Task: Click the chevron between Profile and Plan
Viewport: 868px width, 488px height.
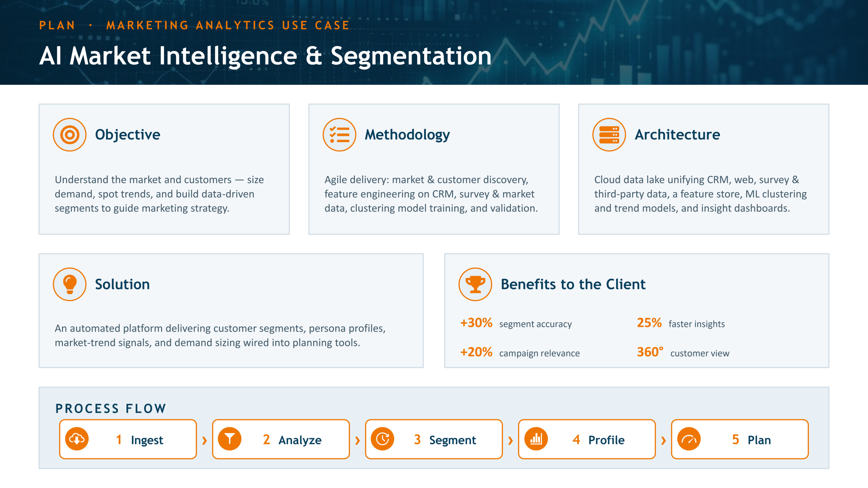Action: point(664,441)
